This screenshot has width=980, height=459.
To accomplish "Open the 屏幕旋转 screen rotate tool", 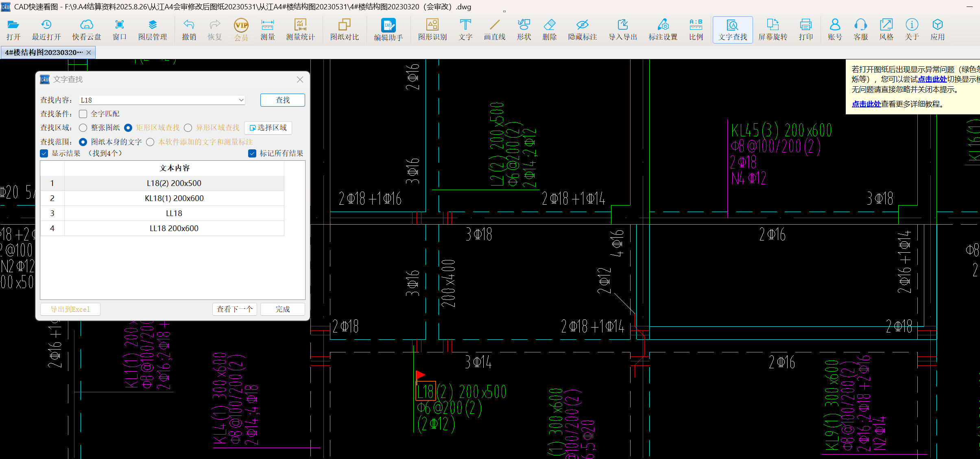I will click(x=773, y=29).
